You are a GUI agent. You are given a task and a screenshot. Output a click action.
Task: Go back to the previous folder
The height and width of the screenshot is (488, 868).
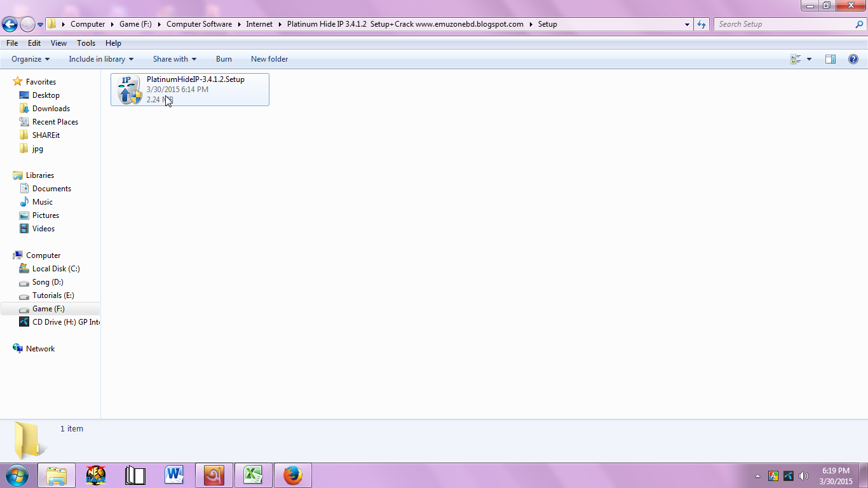[x=10, y=25]
